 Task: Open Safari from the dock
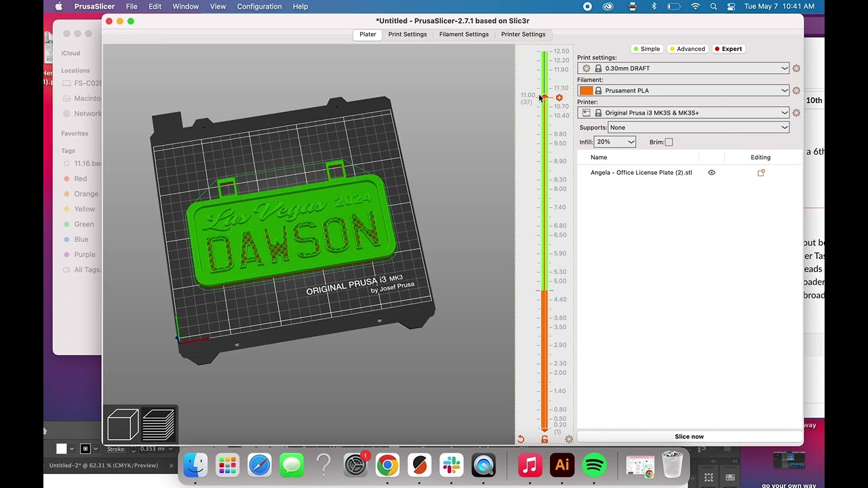pos(260,466)
